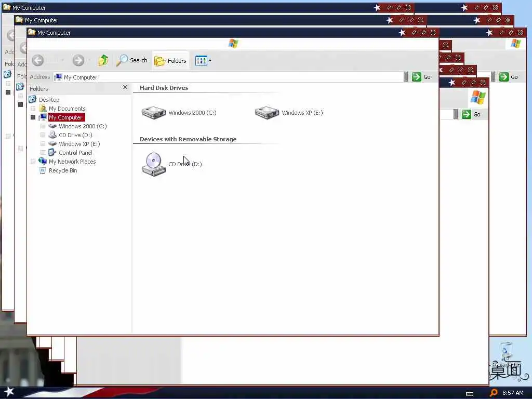Select CD Drive (D:) in the tree

(x=75, y=135)
